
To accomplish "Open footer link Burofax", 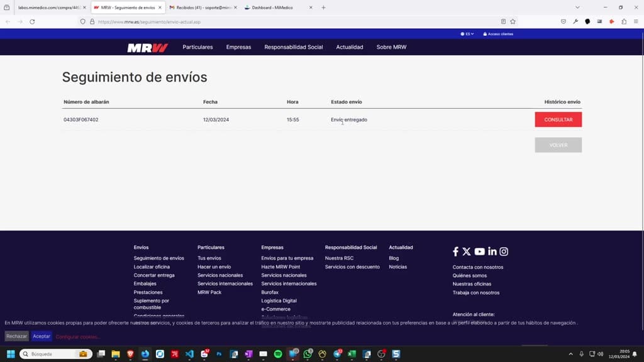I will (270, 292).
